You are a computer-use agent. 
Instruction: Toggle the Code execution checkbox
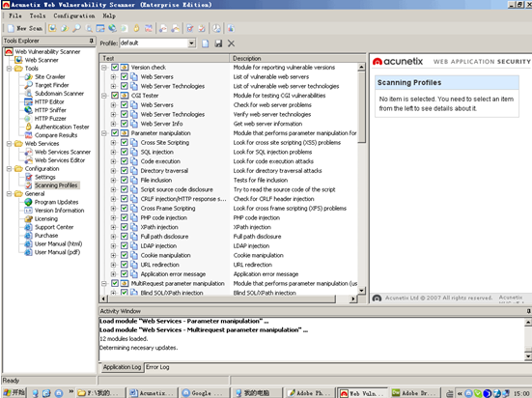pos(125,161)
